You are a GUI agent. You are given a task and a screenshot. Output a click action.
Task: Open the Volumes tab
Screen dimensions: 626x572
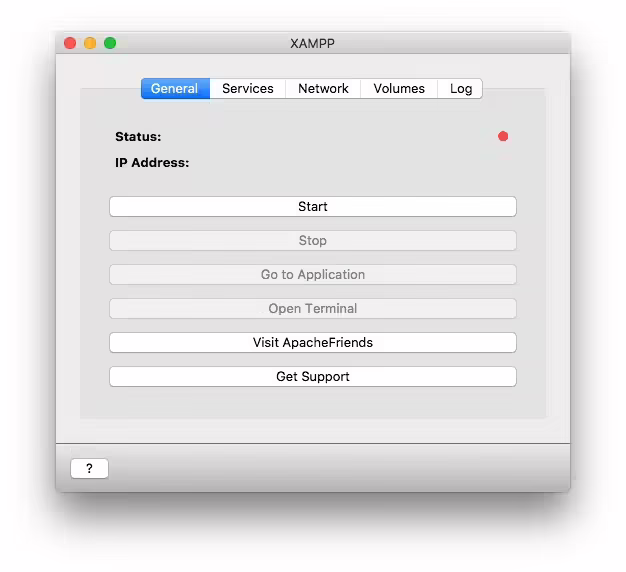[x=399, y=88]
